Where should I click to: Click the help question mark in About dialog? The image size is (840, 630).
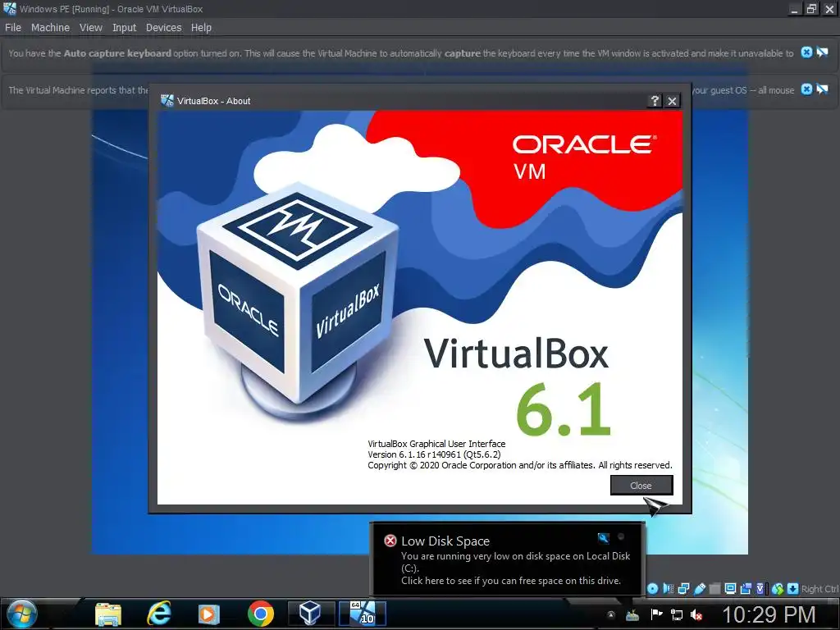[655, 101]
